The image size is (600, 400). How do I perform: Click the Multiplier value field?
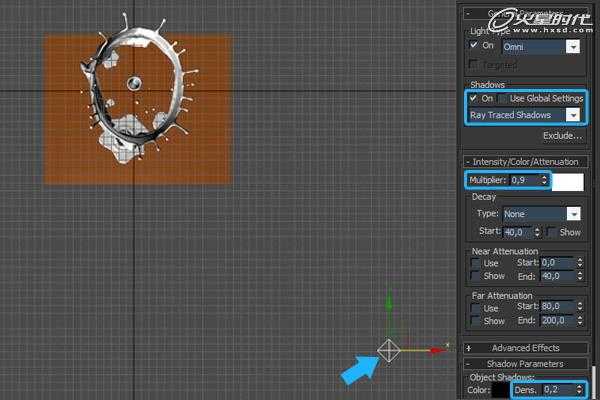525,180
